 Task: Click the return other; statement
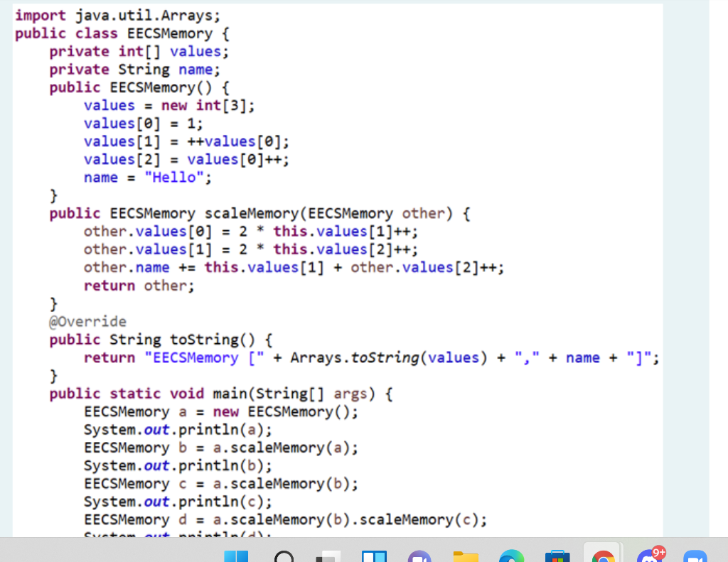140,285
